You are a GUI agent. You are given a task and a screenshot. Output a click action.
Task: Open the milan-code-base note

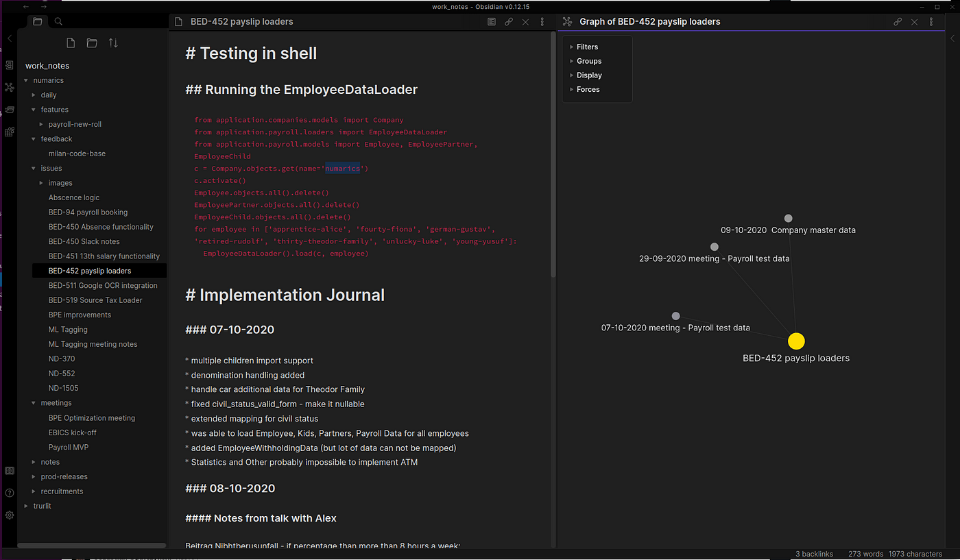click(77, 154)
